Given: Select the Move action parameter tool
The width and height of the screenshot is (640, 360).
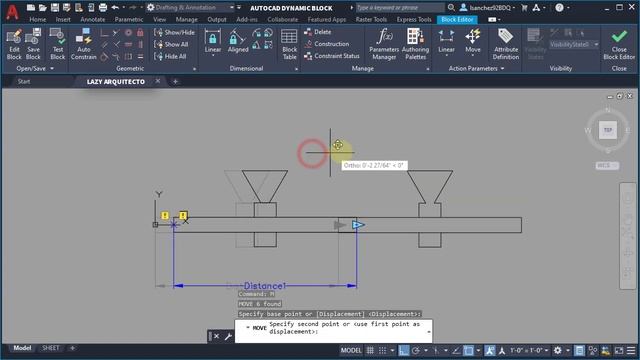Looking at the screenshot, I should coord(472,42).
